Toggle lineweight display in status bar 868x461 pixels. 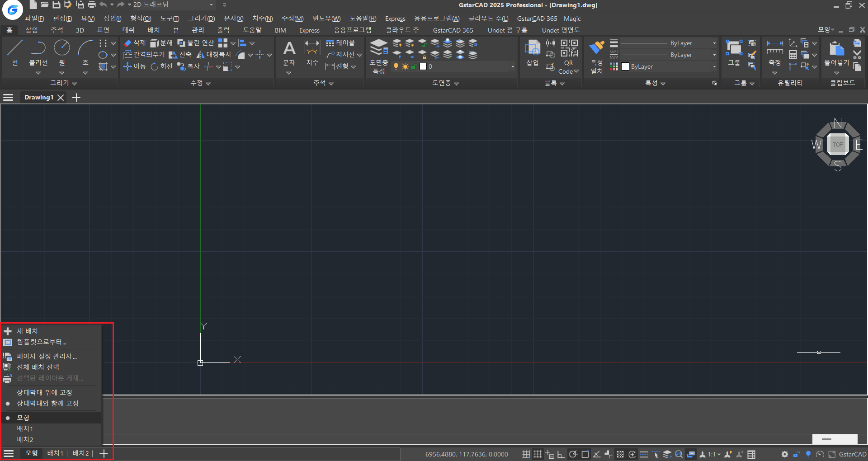[x=644, y=454]
